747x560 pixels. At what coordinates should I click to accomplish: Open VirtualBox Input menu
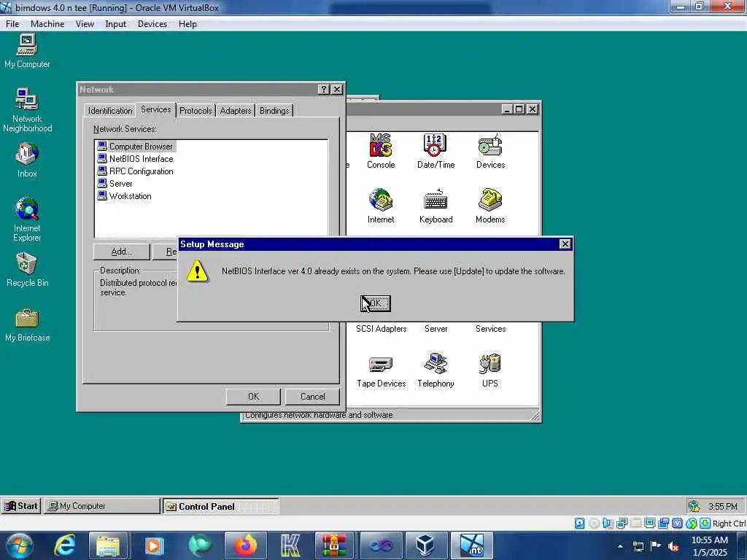pyautogui.click(x=115, y=24)
